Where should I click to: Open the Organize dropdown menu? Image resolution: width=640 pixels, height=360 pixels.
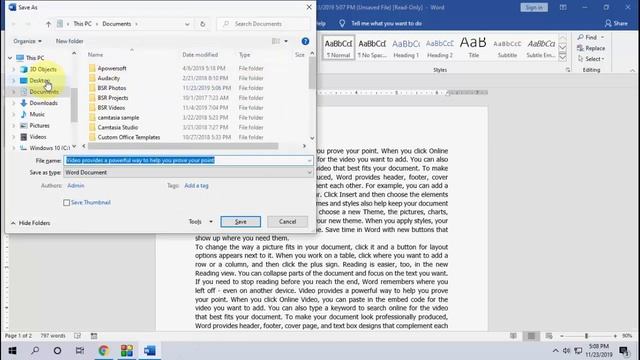tap(27, 41)
